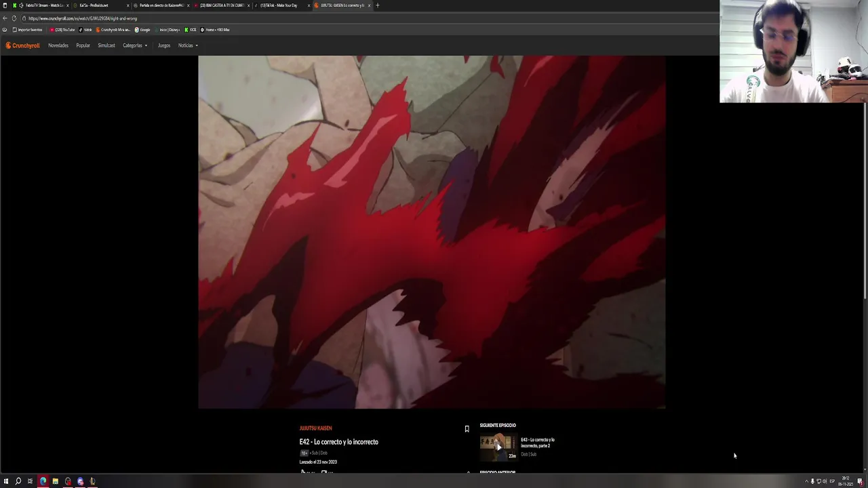Click the volume icon in system tray

click(x=825, y=481)
